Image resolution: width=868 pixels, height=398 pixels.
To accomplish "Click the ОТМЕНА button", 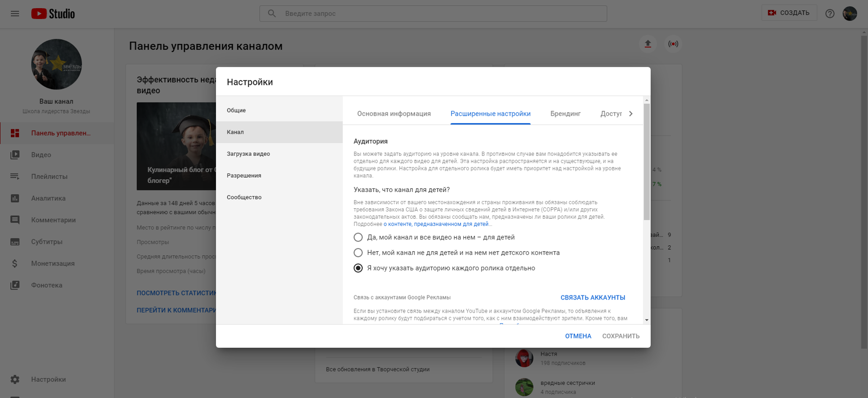I will click(578, 336).
